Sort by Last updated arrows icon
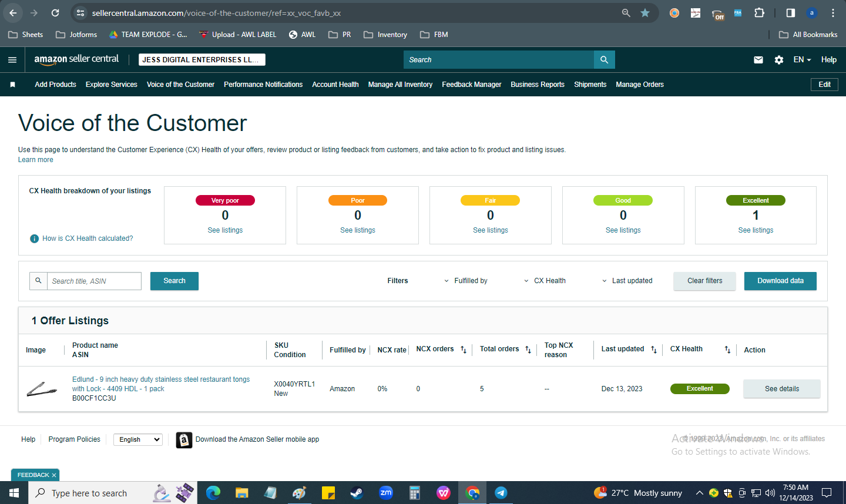 pyautogui.click(x=654, y=350)
